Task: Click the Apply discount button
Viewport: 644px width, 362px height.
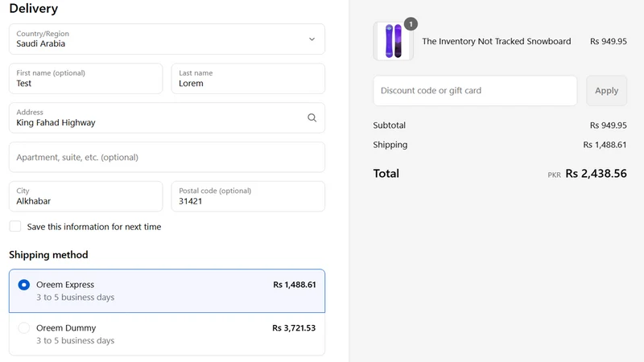Action: (x=606, y=91)
